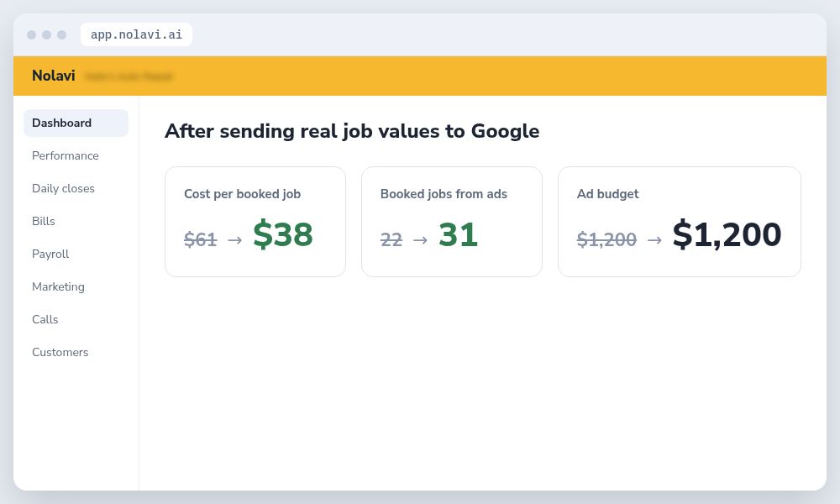840x504 pixels.
Task: Navigate to Marketing
Action: [x=59, y=286]
